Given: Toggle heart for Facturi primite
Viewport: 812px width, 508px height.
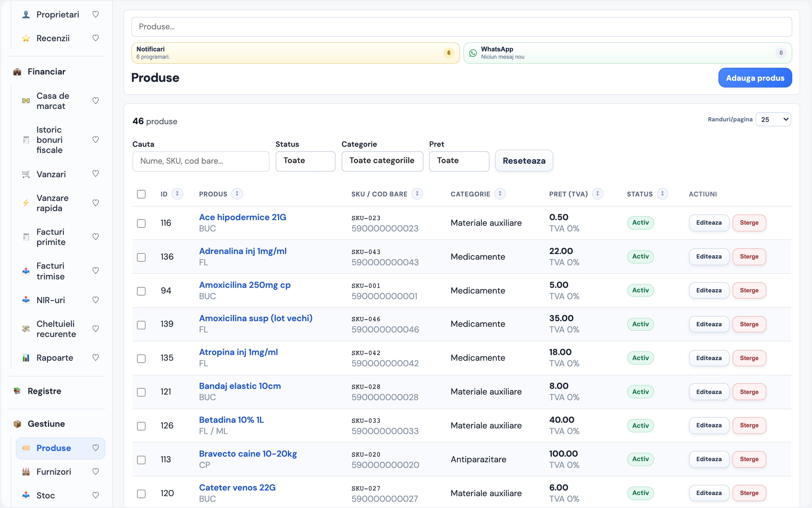Looking at the screenshot, I should coord(96,237).
